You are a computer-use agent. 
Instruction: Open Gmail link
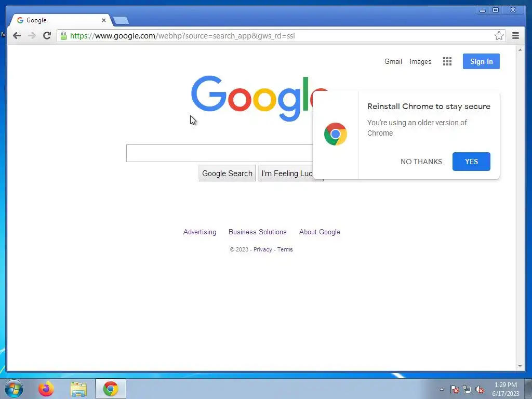point(393,61)
